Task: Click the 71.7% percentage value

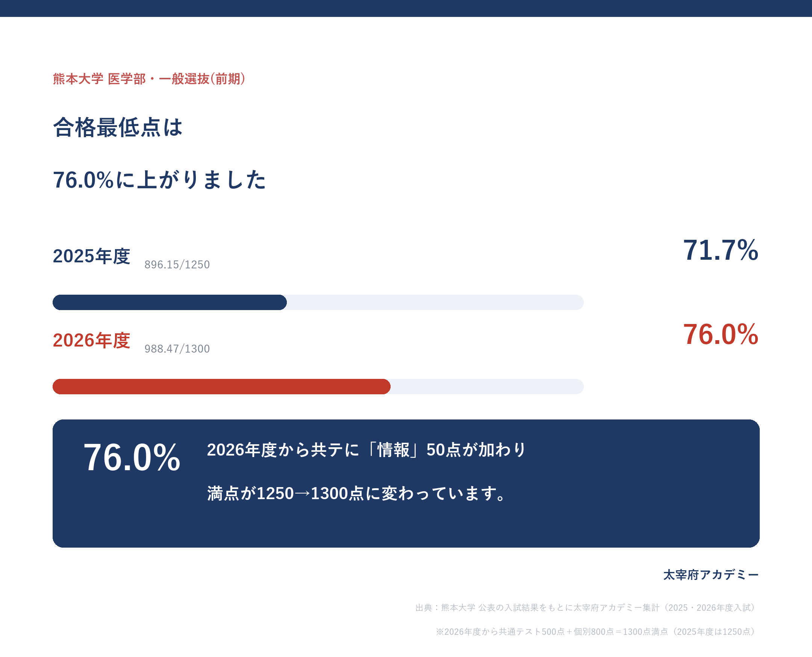Action: point(720,250)
